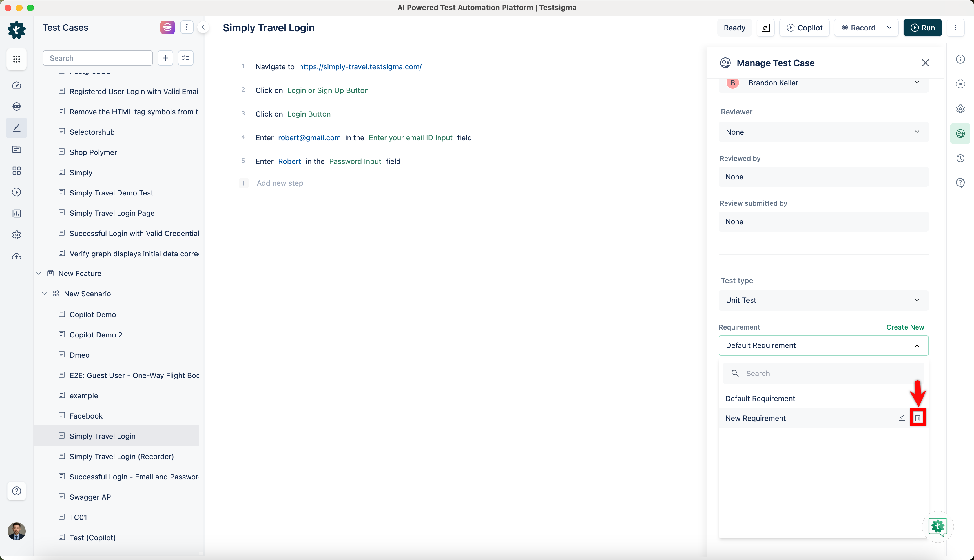This screenshot has height=560, width=974.
Task: Open the Test type dropdown
Action: (x=824, y=300)
